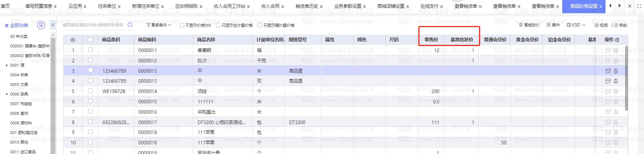The height and width of the screenshot is (154, 644).
Task: Check 只显示主计量价格 checkbox
Action: pyautogui.click(x=218, y=25)
